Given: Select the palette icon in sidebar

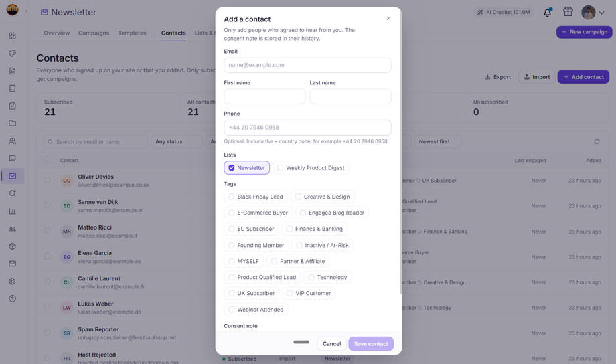Looking at the screenshot, I should click(13, 54).
